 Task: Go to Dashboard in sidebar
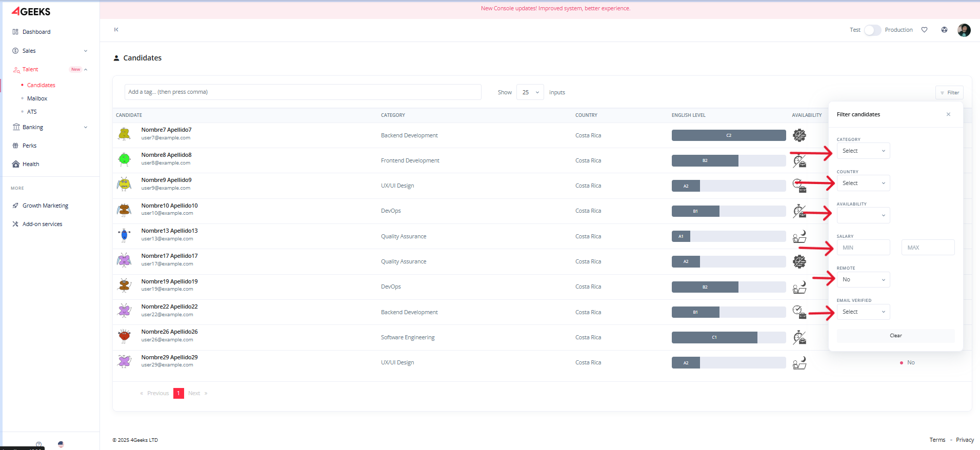click(x=36, y=32)
